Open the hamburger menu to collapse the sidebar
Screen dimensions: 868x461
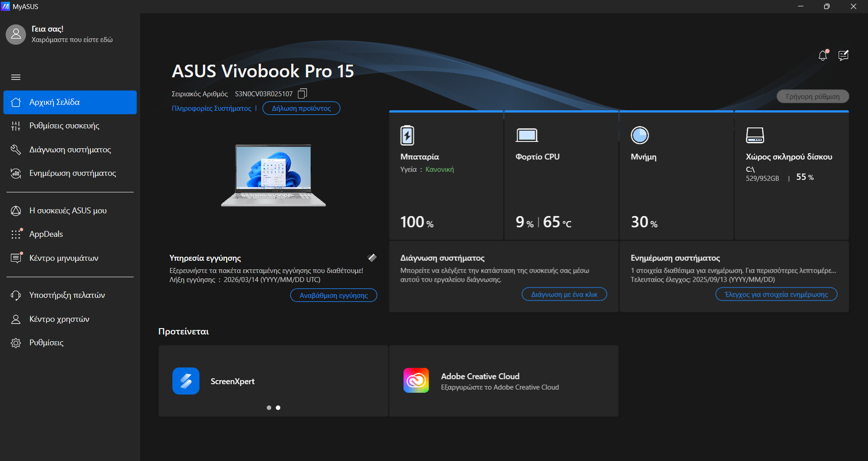pyautogui.click(x=16, y=77)
